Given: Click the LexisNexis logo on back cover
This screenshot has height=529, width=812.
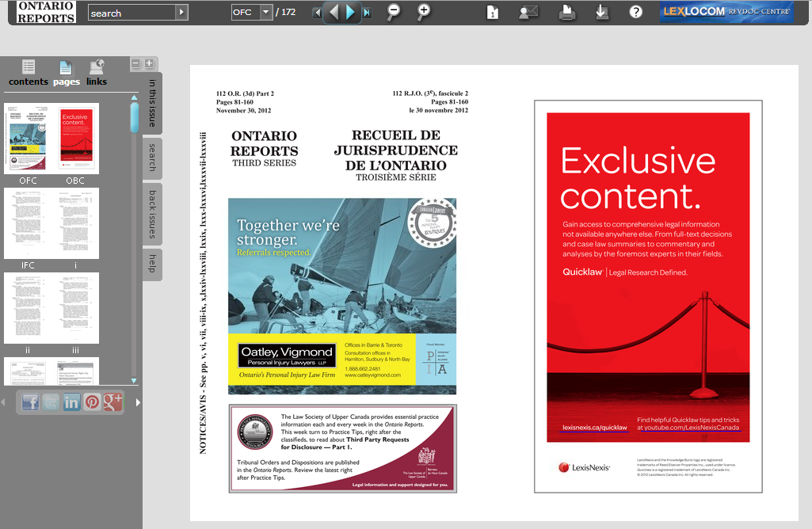Looking at the screenshot, I should [584, 467].
